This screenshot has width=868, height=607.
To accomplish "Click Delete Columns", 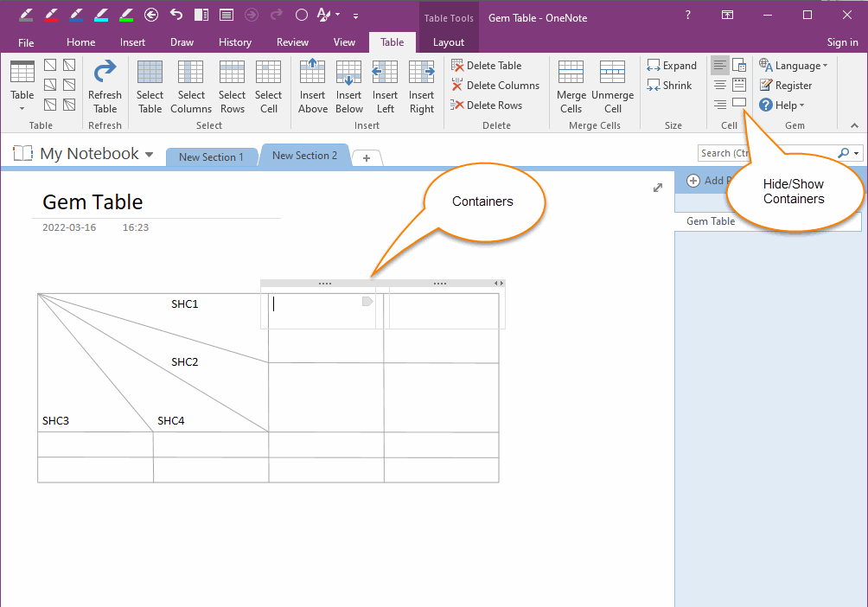I will tap(495, 86).
